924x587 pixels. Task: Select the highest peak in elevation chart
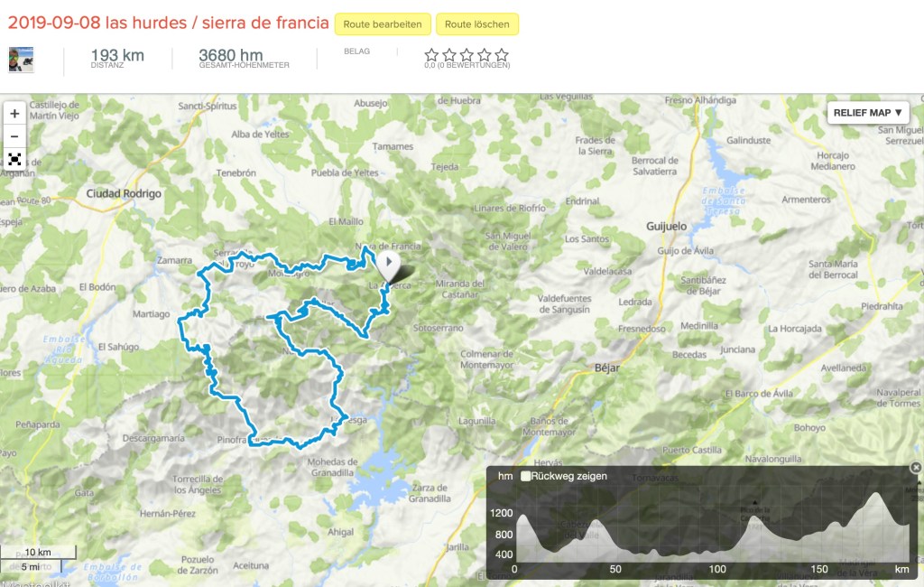pyautogui.click(x=876, y=493)
